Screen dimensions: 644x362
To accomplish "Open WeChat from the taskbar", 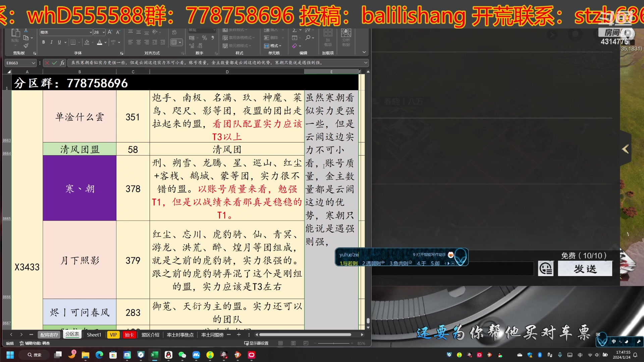I will click(x=182, y=355).
